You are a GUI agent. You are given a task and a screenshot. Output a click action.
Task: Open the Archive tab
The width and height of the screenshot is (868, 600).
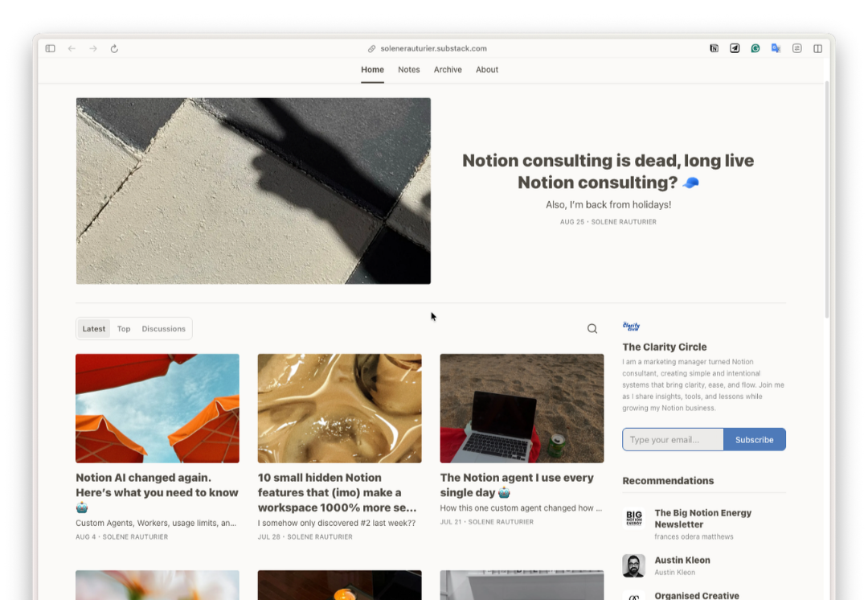tap(448, 70)
